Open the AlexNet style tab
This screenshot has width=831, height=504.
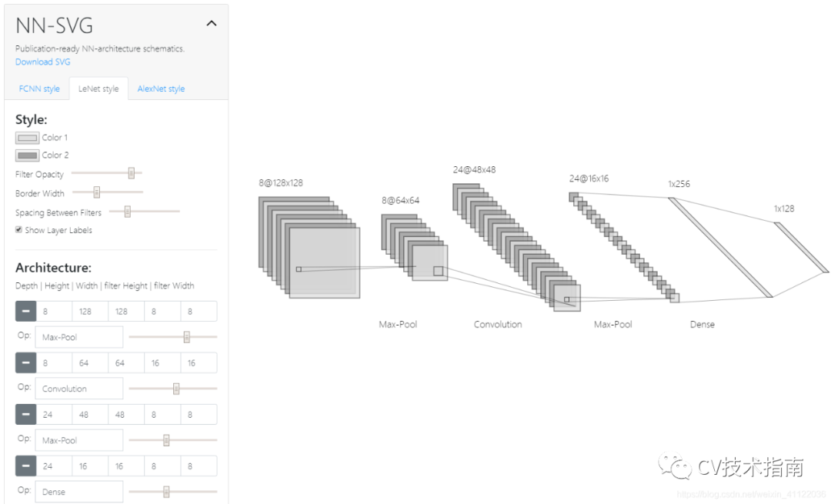coord(161,88)
